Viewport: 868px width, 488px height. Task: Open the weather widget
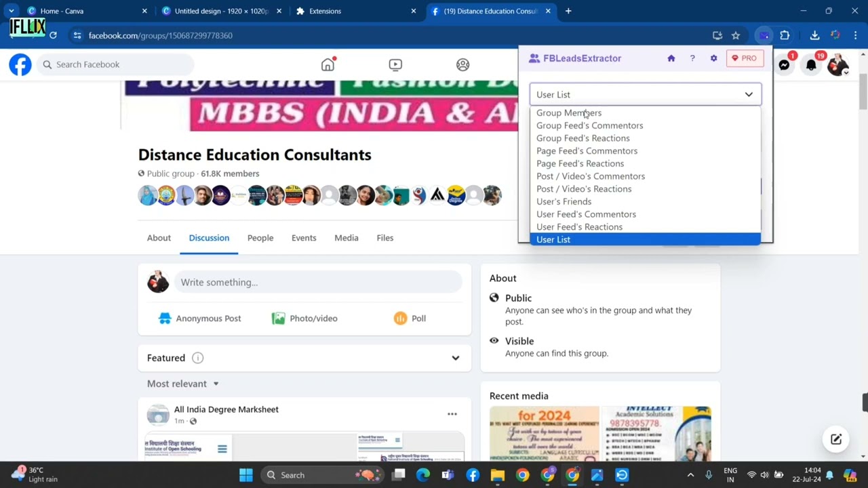click(x=35, y=474)
